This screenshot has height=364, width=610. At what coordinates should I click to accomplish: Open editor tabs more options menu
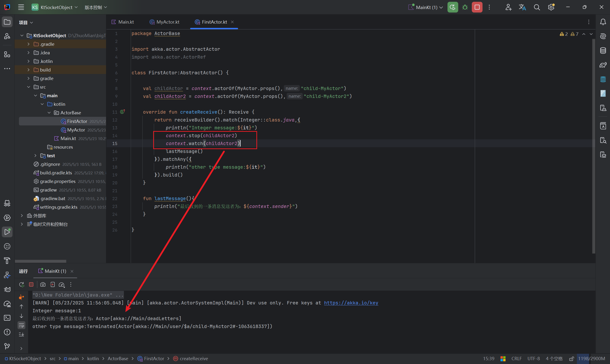tap(589, 22)
